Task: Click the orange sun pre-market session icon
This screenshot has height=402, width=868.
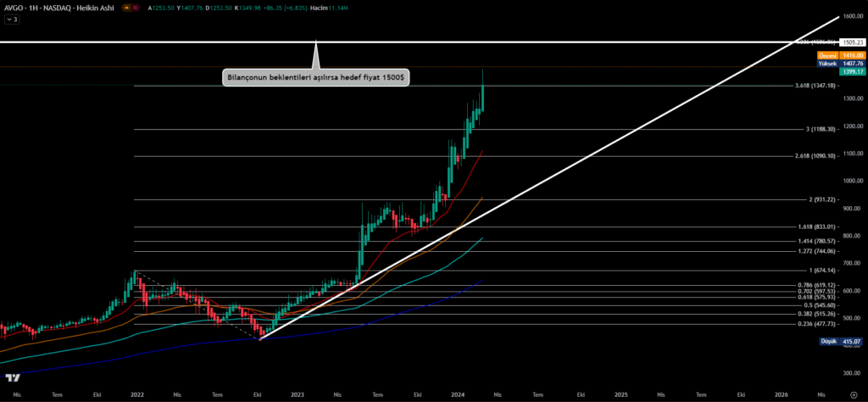Action: tap(127, 8)
